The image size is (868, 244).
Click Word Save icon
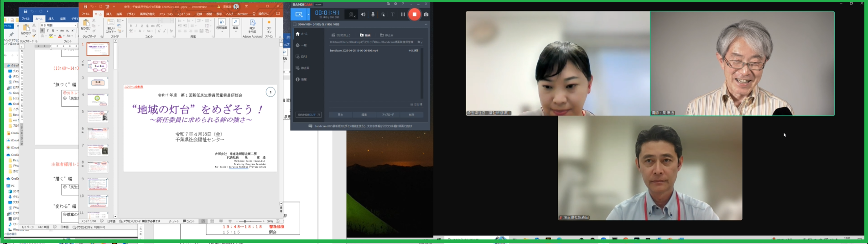pos(25,11)
